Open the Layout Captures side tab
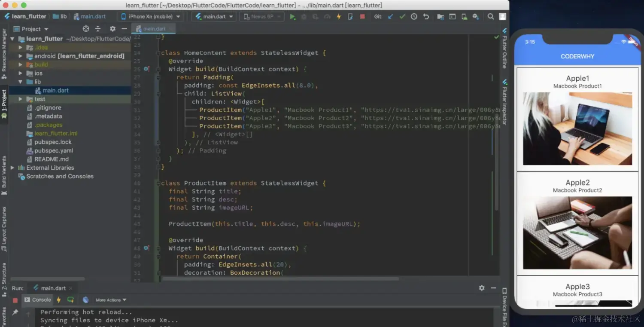This screenshot has height=327, width=644. tap(4, 228)
